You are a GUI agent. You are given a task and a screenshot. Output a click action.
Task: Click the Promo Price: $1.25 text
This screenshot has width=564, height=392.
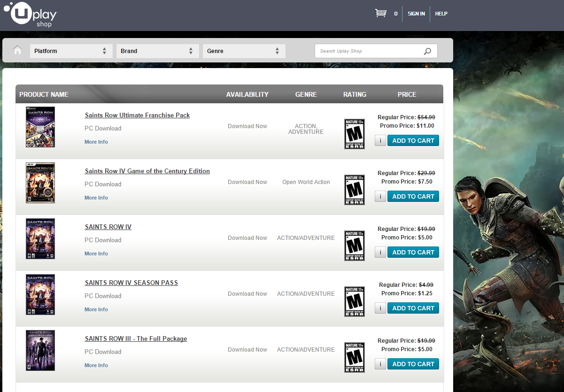[407, 293]
